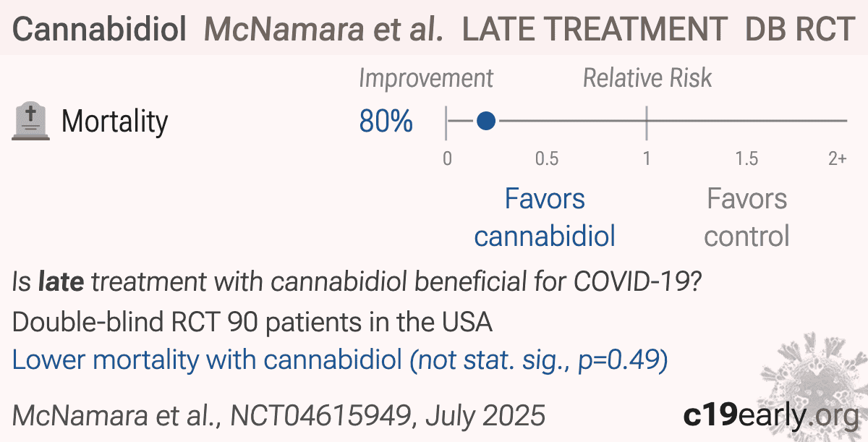Click the LATE TREATMENT label
The width and height of the screenshot is (868, 442).
[x=595, y=29]
